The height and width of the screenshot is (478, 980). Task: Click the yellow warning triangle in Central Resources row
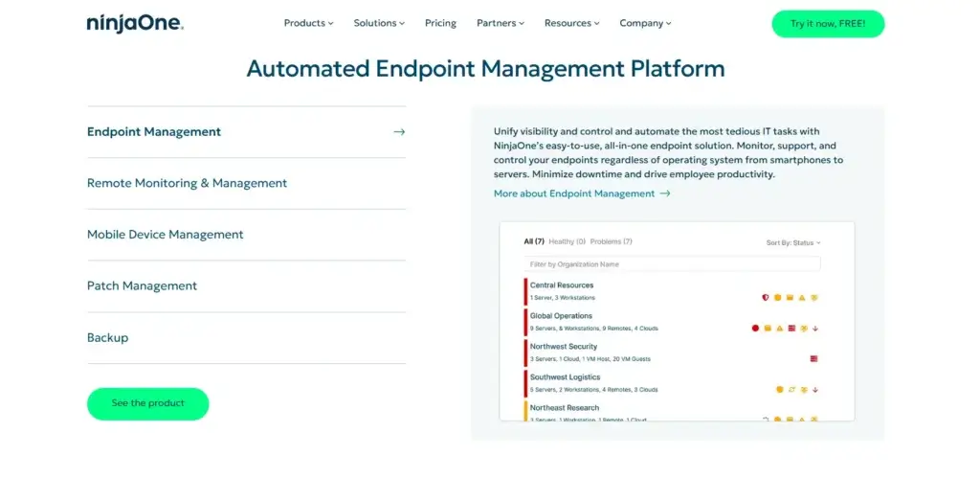802,298
